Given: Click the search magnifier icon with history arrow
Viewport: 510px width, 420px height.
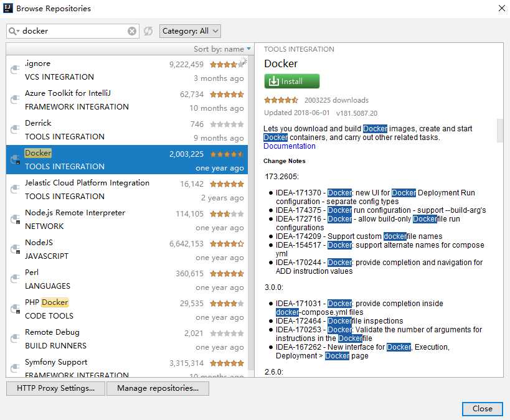Looking at the screenshot, I should click(x=14, y=31).
